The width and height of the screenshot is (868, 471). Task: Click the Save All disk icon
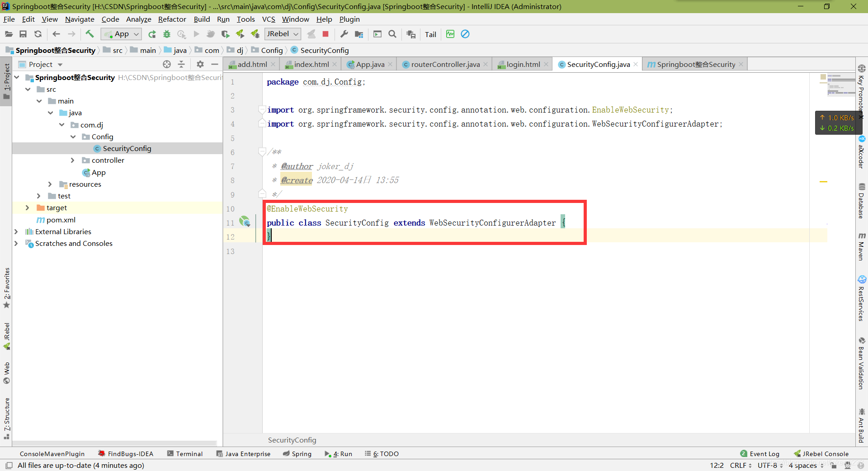pyautogui.click(x=23, y=34)
